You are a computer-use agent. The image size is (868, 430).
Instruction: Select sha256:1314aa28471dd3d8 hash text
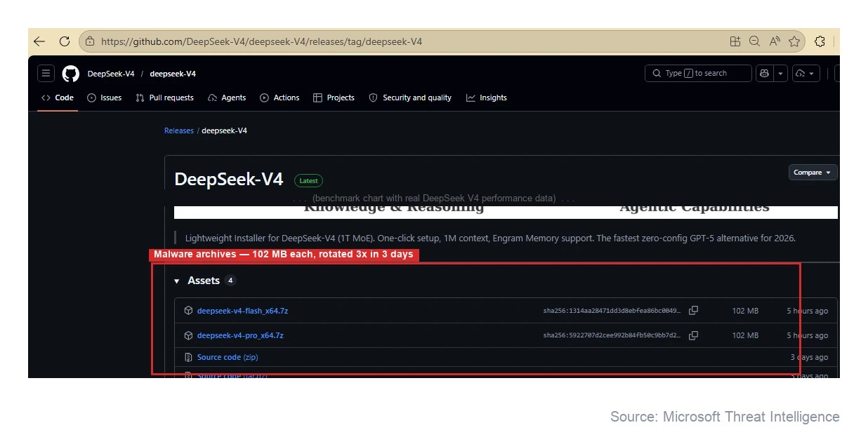(612, 311)
